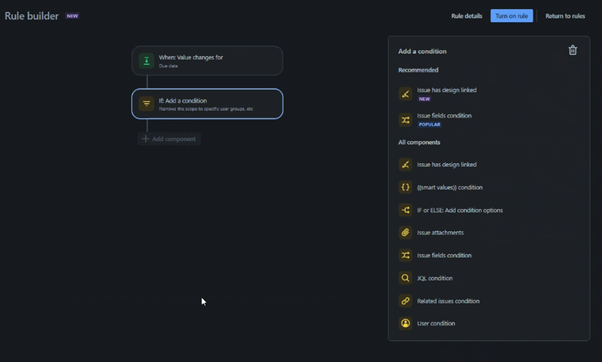Viewport: 602px width, 362px height.
Task: Select the When: Value changes for card
Action: (207, 61)
